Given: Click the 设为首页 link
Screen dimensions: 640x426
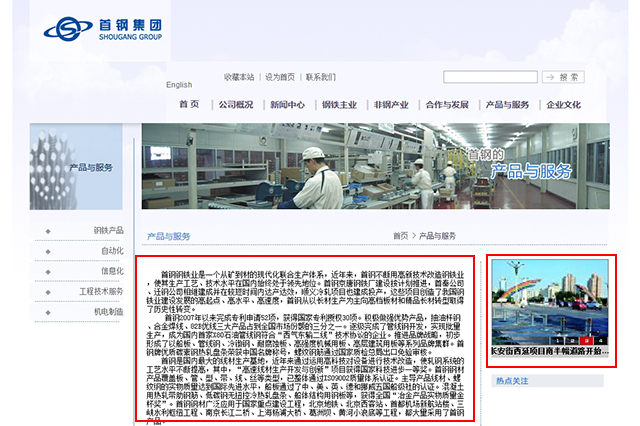Looking at the screenshot, I should (280, 77).
